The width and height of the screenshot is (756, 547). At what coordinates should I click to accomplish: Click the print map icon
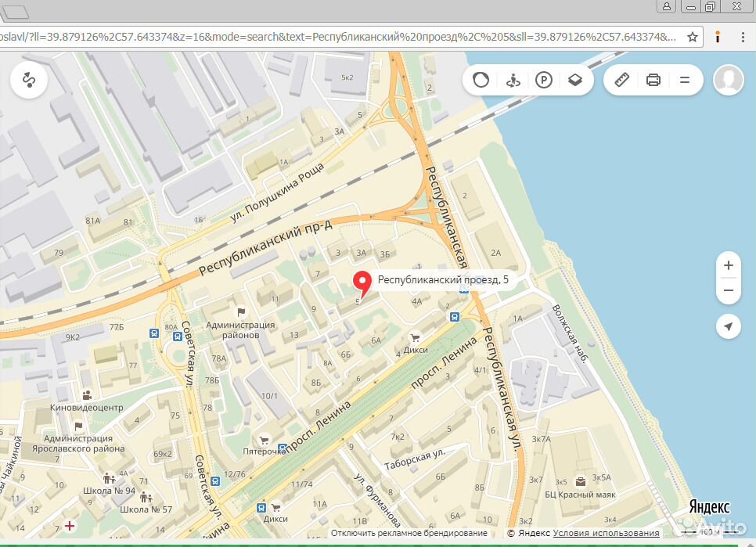(653, 80)
